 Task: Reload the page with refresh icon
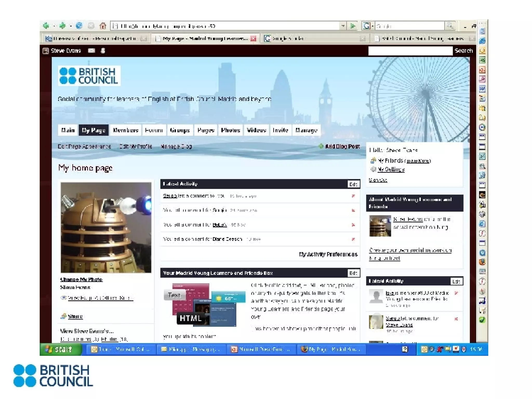coord(79,26)
